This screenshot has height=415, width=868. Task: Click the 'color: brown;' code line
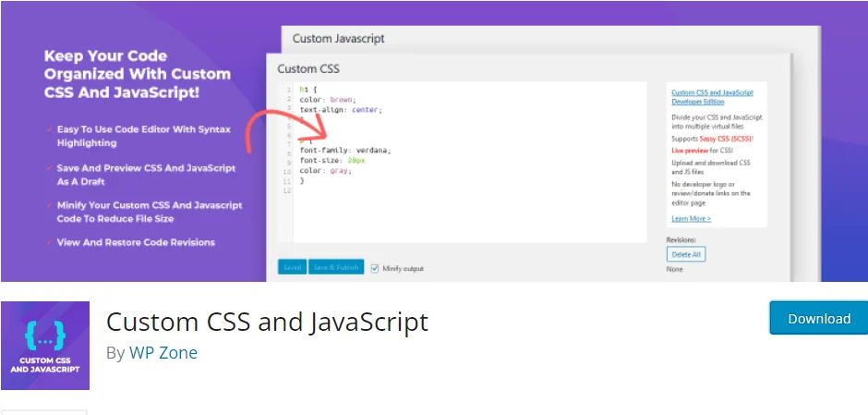(328, 100)
